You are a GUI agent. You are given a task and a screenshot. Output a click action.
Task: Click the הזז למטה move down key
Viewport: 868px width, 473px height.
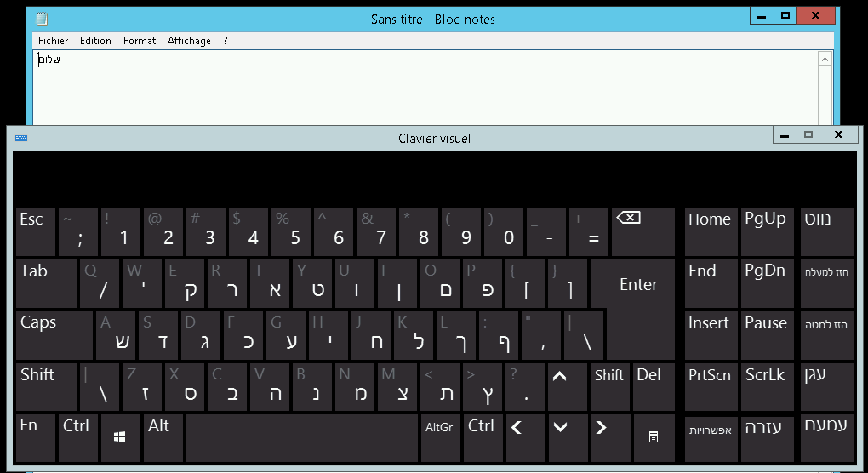point(826,335)
